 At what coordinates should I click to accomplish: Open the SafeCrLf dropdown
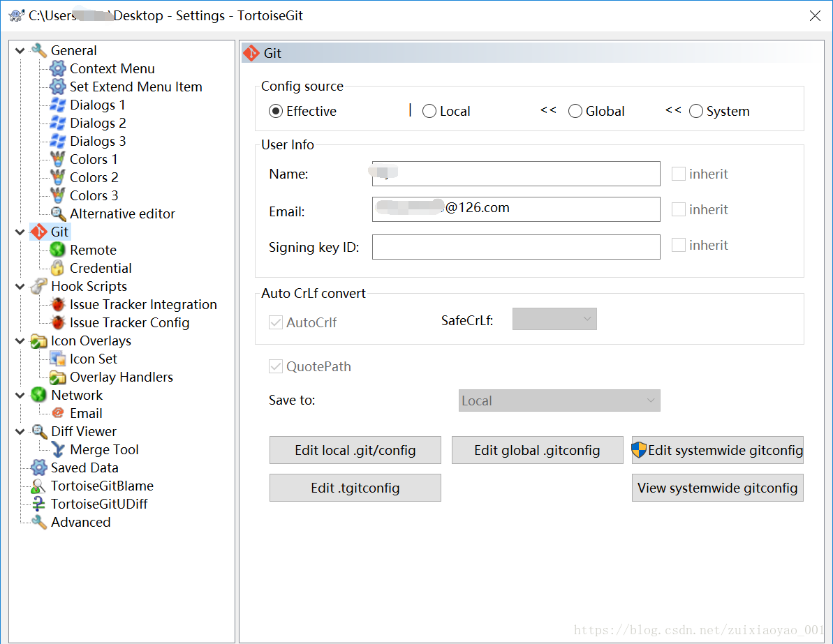pyautogui.click(x=554, y=319)
